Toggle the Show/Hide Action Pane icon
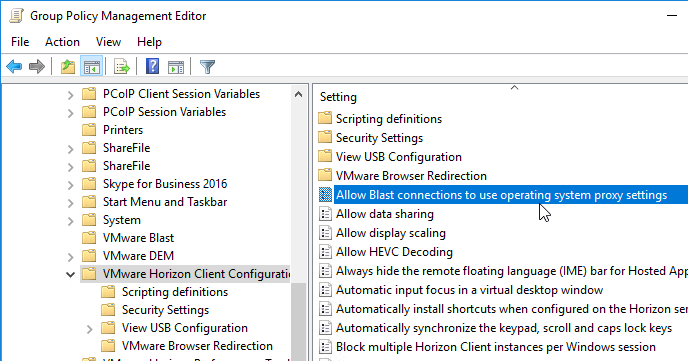The height and width of the screenshot is (361, 688). click(176, 67)
